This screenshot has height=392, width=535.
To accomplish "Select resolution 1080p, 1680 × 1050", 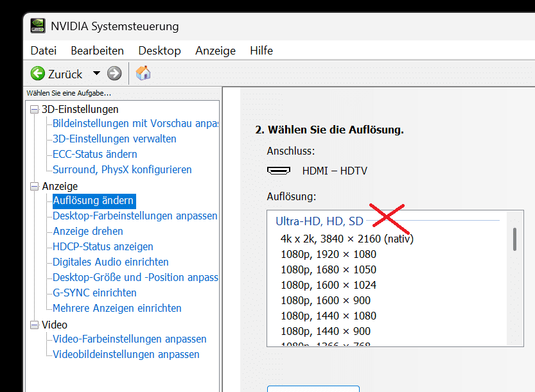I will click(x=328, y=269).
